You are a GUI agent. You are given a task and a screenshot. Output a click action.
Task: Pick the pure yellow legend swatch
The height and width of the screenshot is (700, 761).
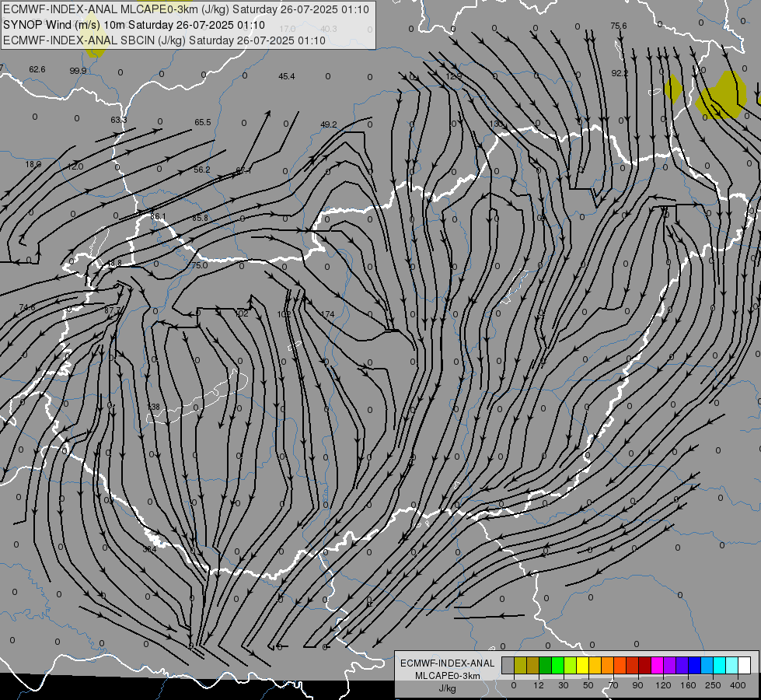[x=582, y=665]
